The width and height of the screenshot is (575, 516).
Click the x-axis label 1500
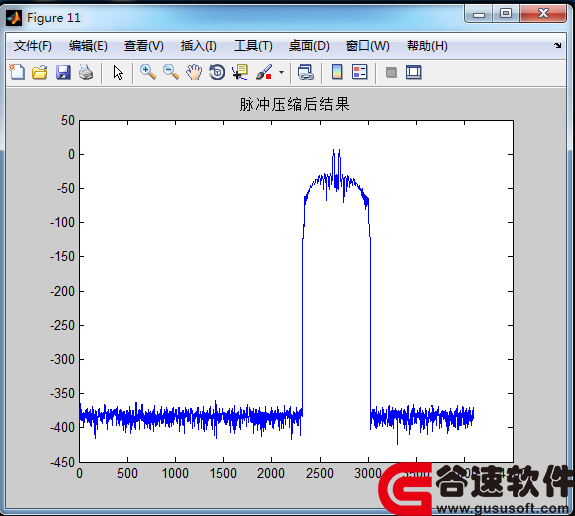pos(223,473)
